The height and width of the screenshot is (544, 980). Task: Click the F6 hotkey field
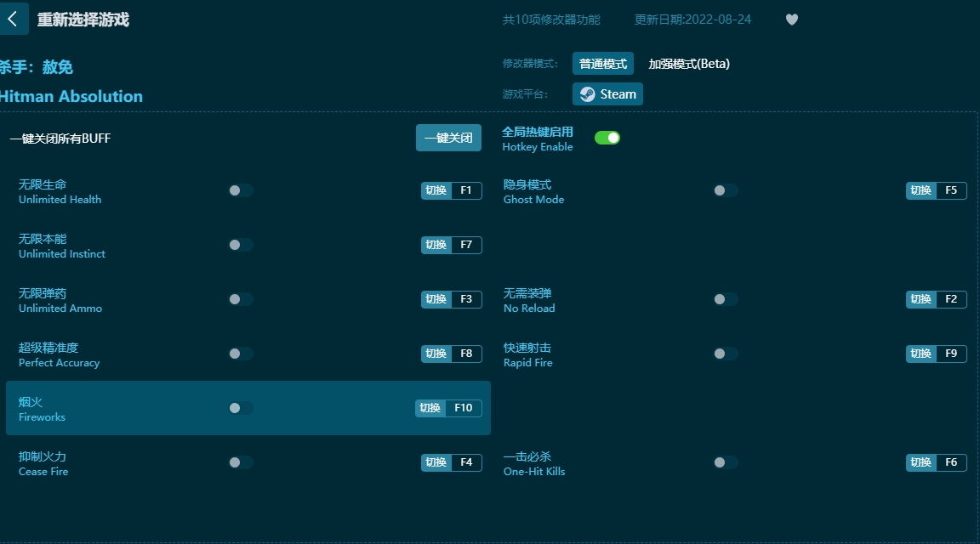click(951, 462)
